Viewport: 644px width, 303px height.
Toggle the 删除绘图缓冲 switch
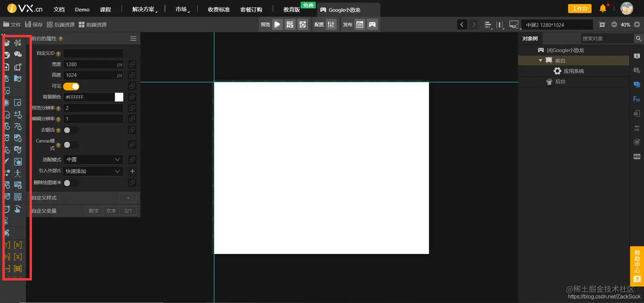(71, 183)
